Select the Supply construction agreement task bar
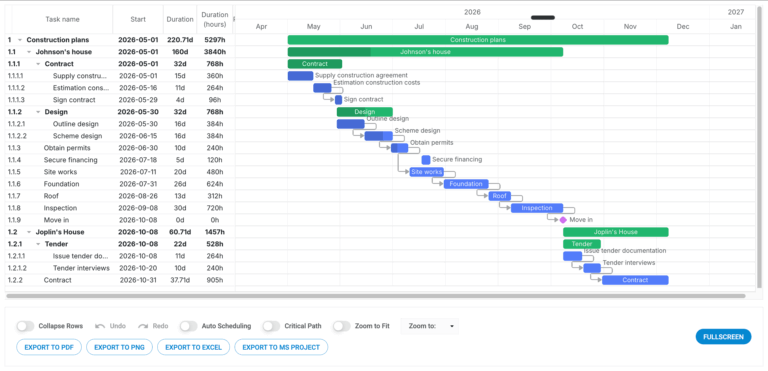This screenshot has width=768, height=371. [300, 76]
